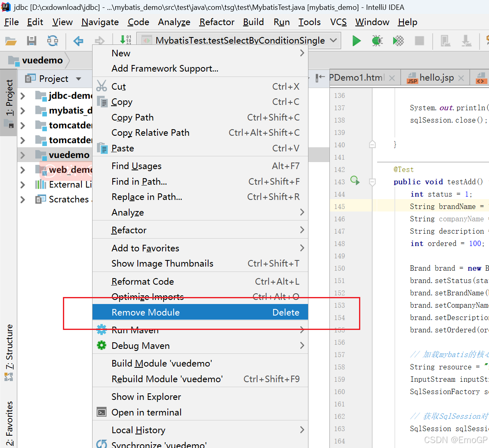This screenshot has height=448, width=489.
Task: Click the hide tool window icon near tabs
Action: pyautogui.click(x=320, y=77)
